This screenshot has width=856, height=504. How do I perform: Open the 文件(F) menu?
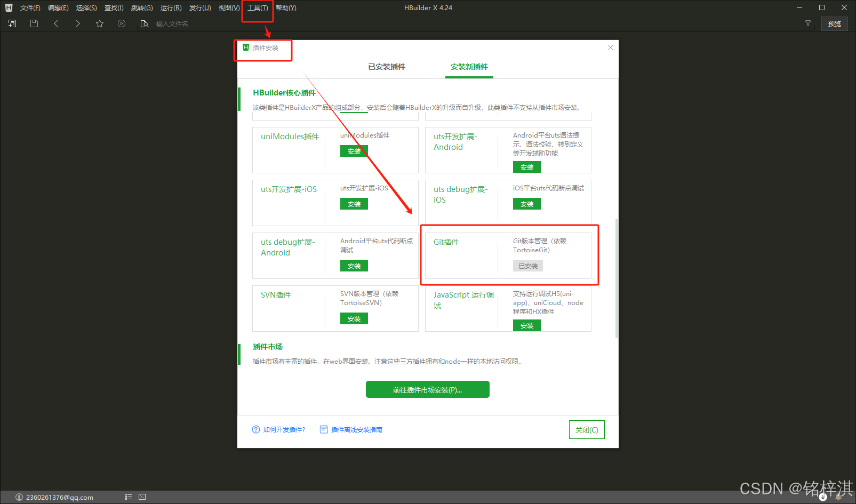(30, 8)
